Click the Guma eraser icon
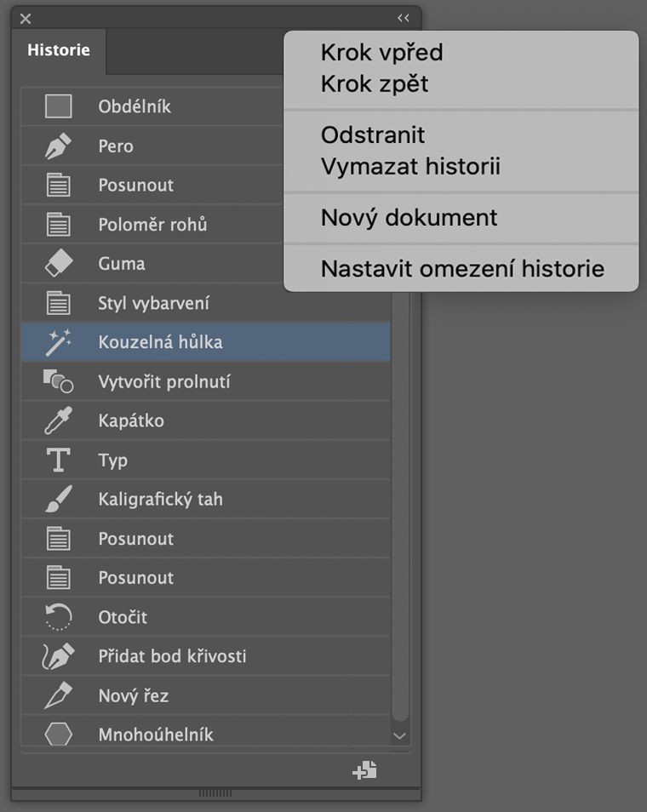 point(58,264)
